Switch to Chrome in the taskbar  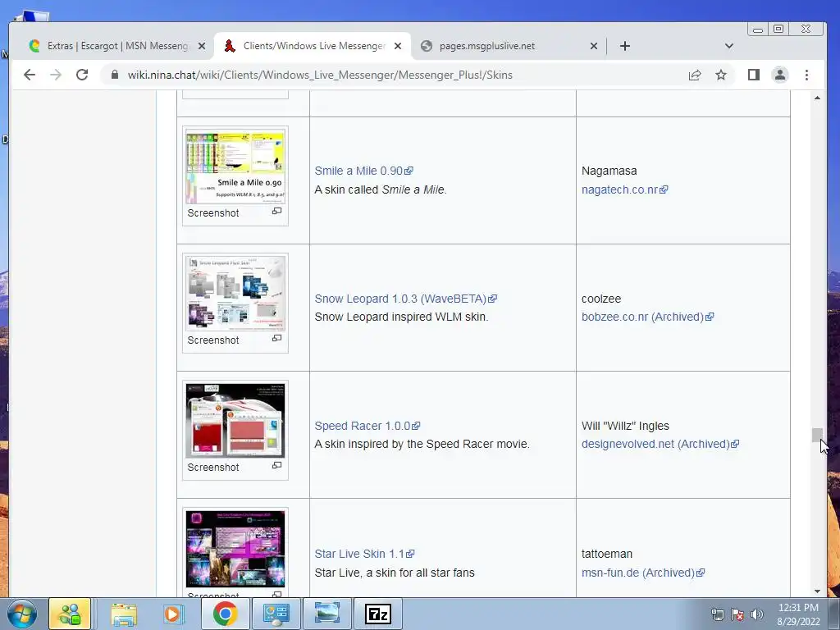[225, 614]
